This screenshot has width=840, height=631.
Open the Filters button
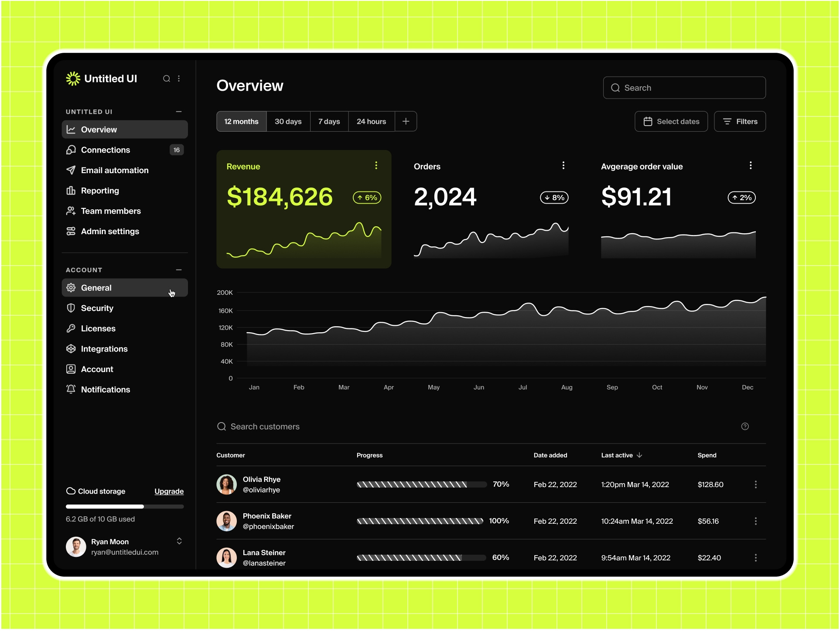740,121
